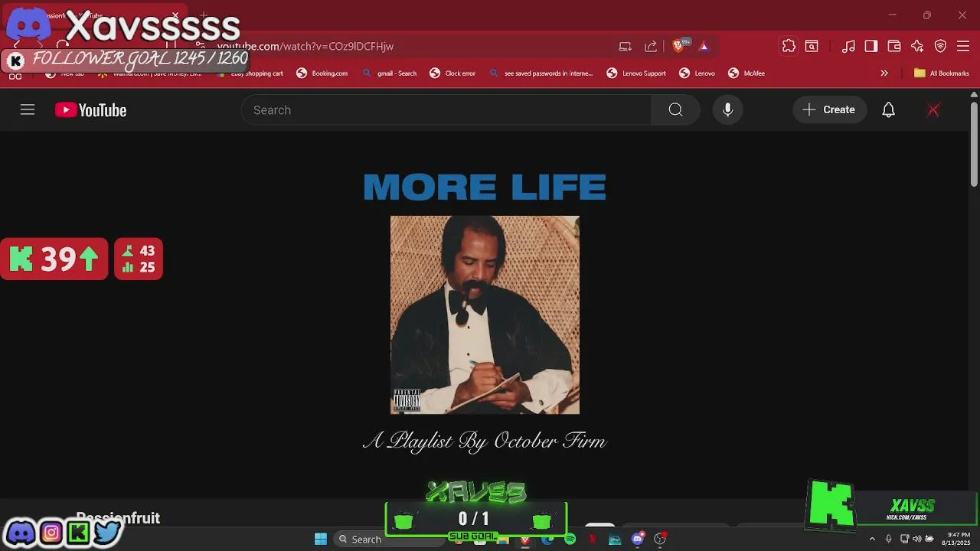The image size is (980, 551).
Task: Open the Windows Start menu
Action: coord(321,540)
